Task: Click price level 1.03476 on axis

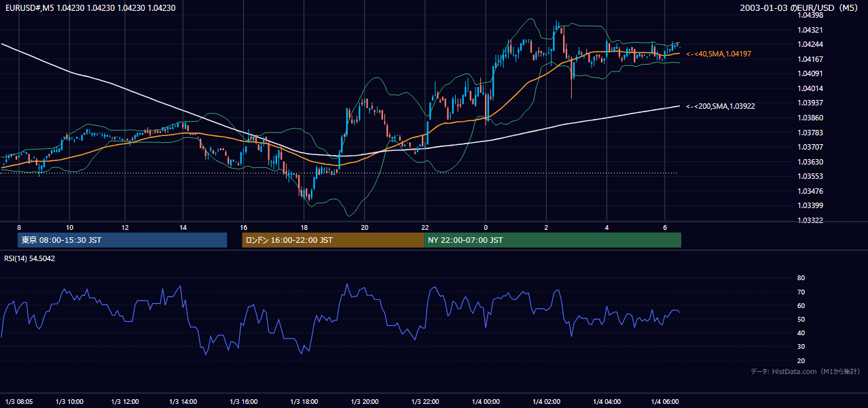Action: pyautogui.click(x=810, y=191)
